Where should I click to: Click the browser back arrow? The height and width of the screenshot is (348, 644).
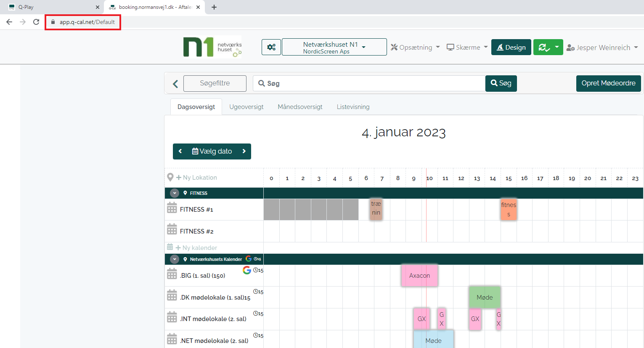click(x=9, y=22)
